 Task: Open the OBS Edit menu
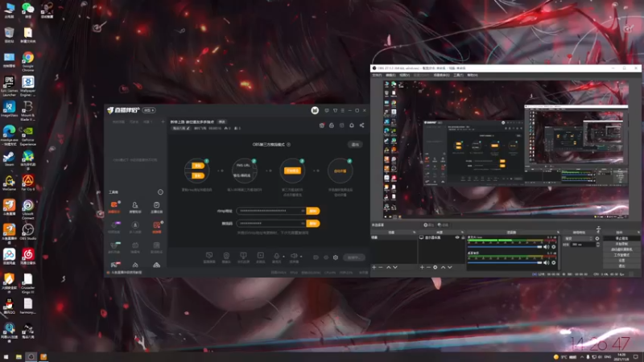tap(390, 75)
